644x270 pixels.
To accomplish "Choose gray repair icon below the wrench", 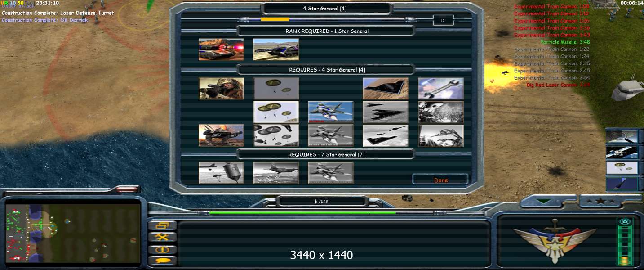I will coord(441,112).
